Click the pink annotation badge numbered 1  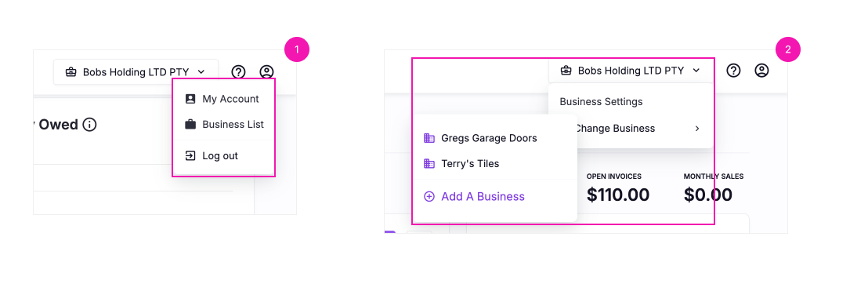click(x=297, y=49)
